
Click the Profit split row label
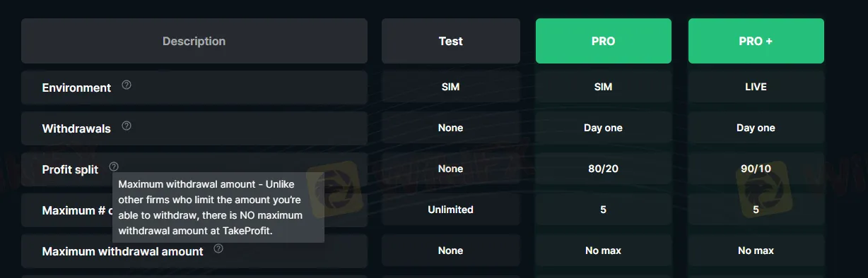(70, 170)
